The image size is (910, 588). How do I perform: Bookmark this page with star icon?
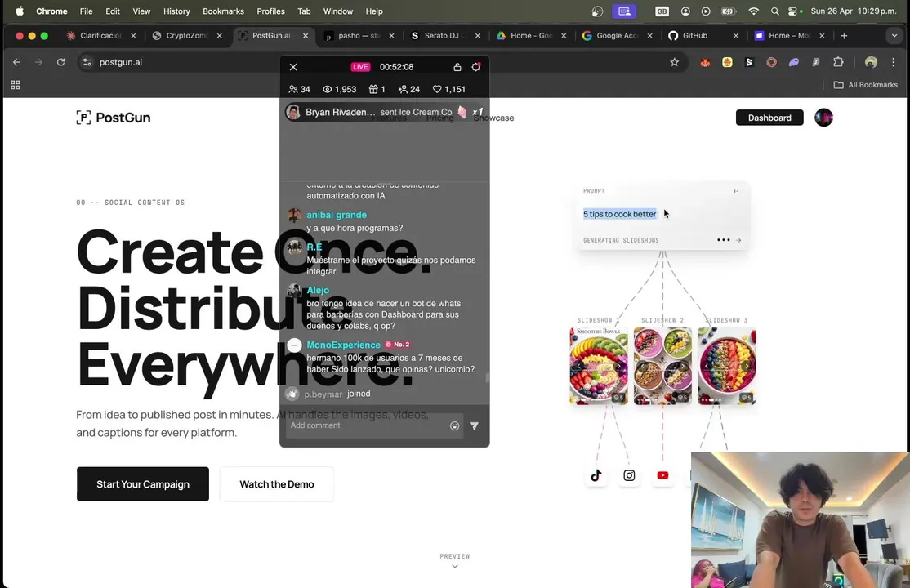tap(675, 62)
